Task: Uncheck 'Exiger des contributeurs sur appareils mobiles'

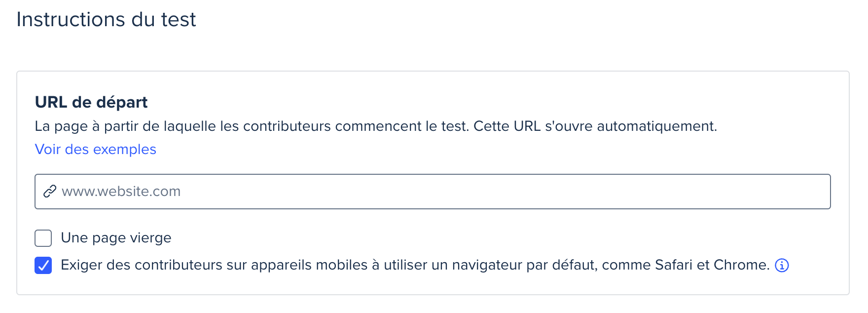Action: click(x=43, y=265)
